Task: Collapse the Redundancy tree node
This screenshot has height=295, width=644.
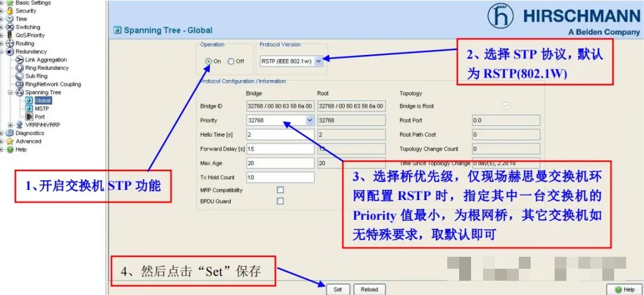Action: [x=2, y=52]
